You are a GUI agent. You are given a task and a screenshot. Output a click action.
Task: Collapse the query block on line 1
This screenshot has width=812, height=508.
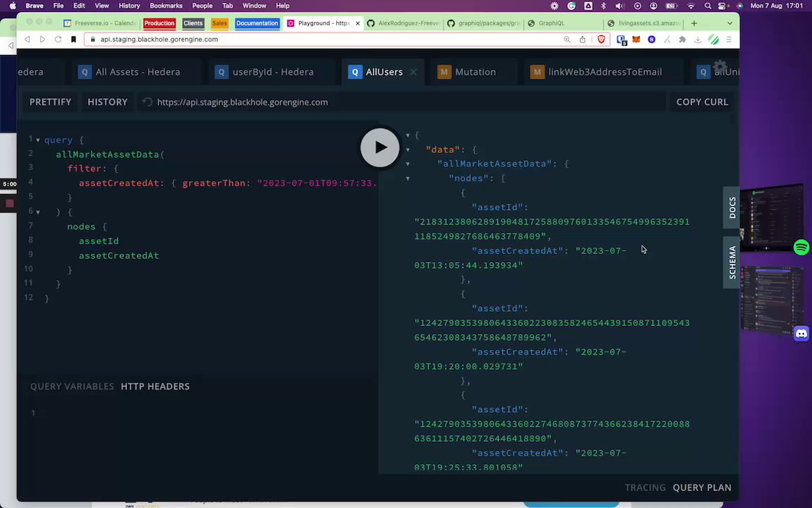38,140
